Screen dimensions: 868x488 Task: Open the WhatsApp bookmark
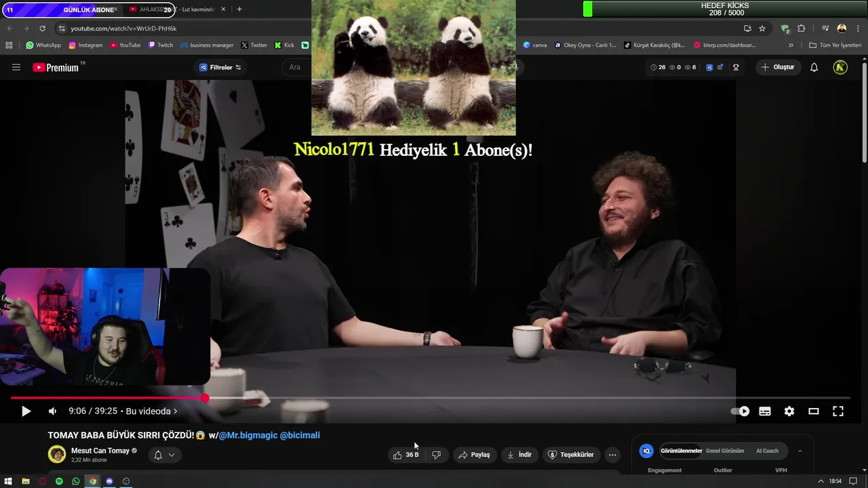[43, 45]
